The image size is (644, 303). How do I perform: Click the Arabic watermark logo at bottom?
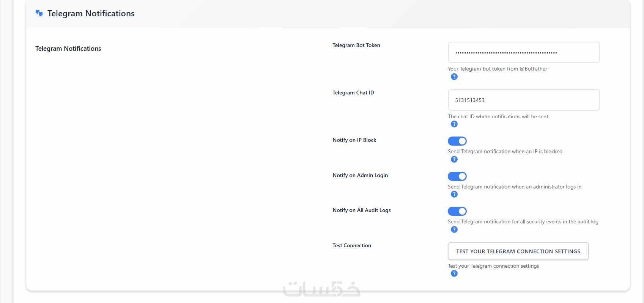[x=321, y=289]
